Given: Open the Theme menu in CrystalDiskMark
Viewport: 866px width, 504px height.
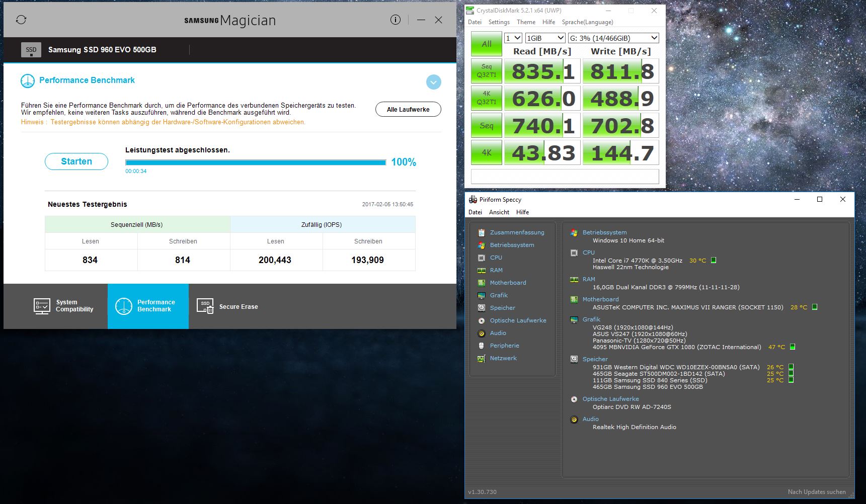Looking at the screenshot, I should coord(526,22).
